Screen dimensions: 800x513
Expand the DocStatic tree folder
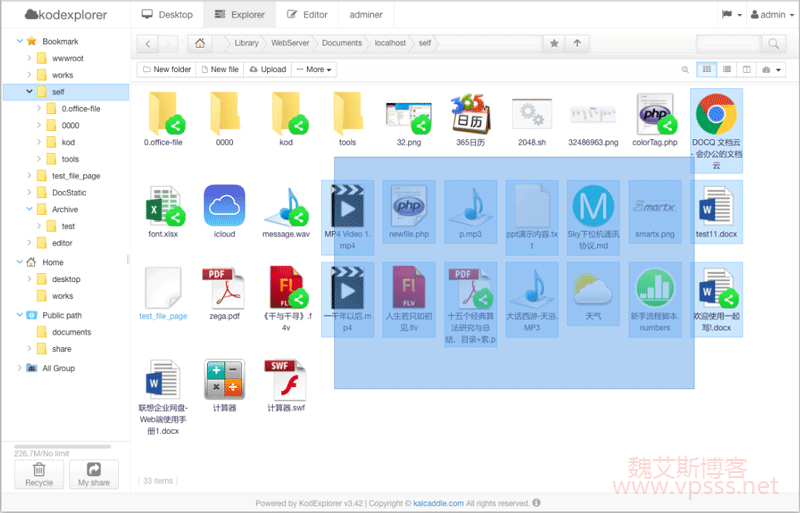(x=29, y=192)
